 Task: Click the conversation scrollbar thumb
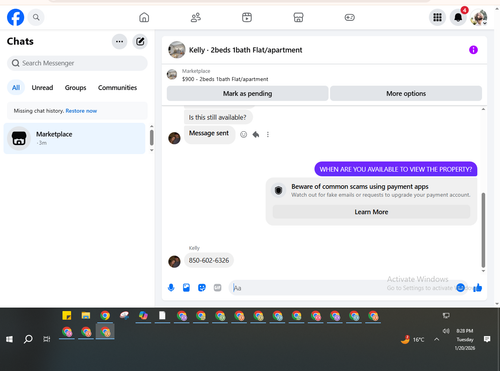tap(483, 230)
